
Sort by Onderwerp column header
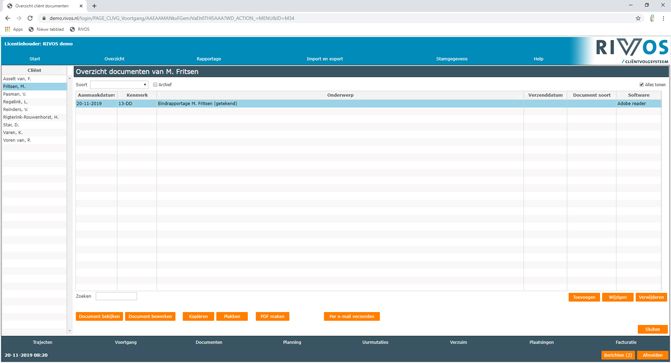340,95
